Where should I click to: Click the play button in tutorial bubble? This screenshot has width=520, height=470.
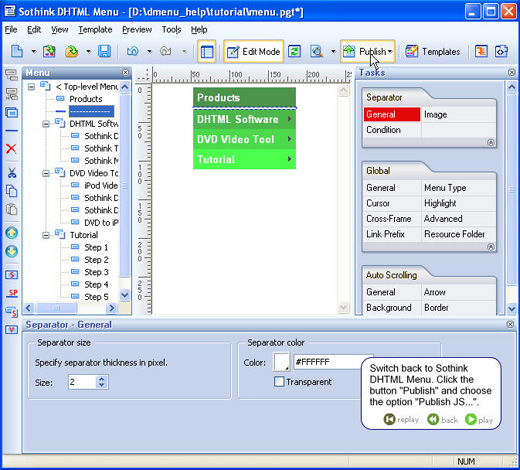[479, 419]
